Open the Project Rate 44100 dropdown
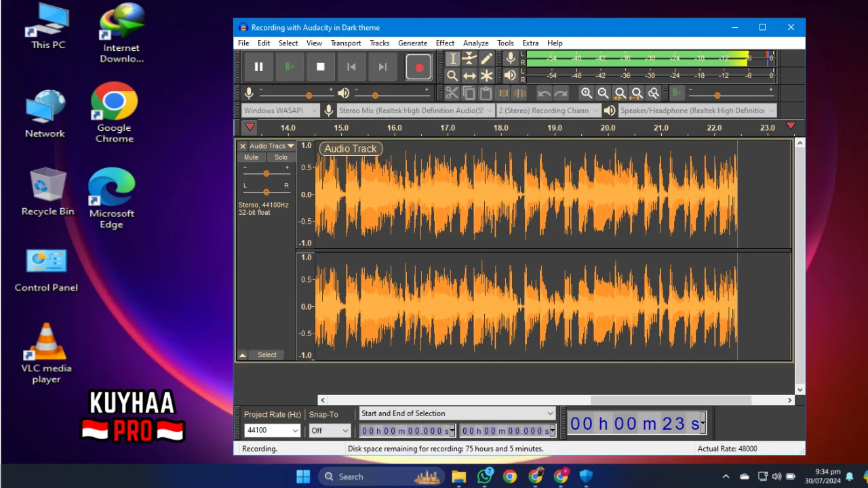868x488 pixels. click(272, 430)
